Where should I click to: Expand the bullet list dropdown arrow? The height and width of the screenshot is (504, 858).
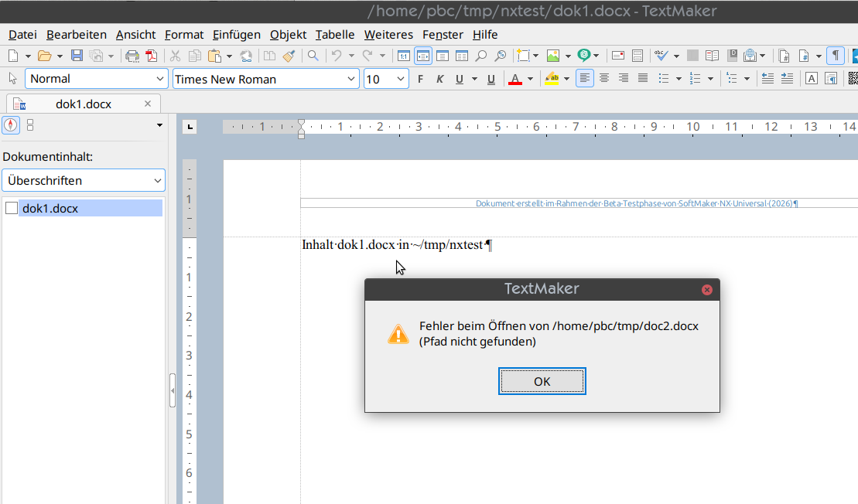(679, 80)
